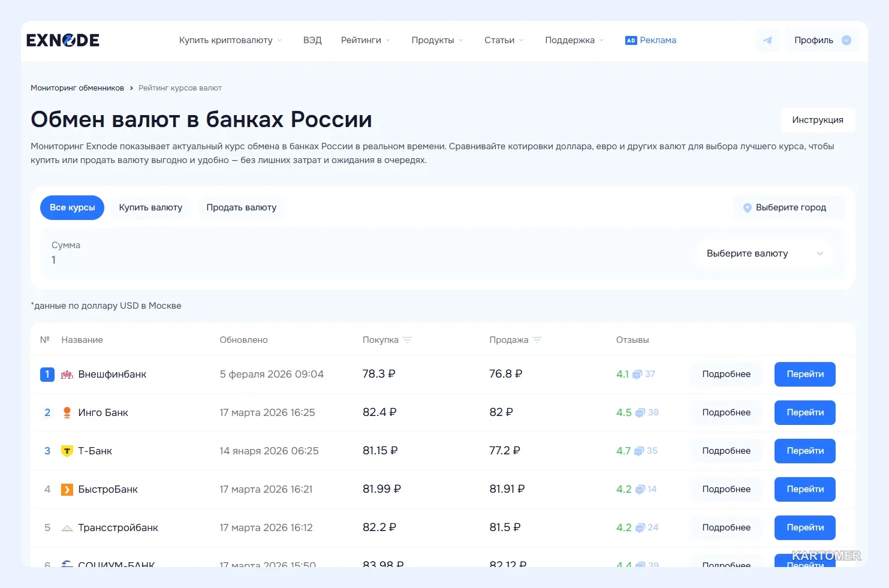
Task: Click Перейти for Т-Банк
Action: click(x=805, y=451)
